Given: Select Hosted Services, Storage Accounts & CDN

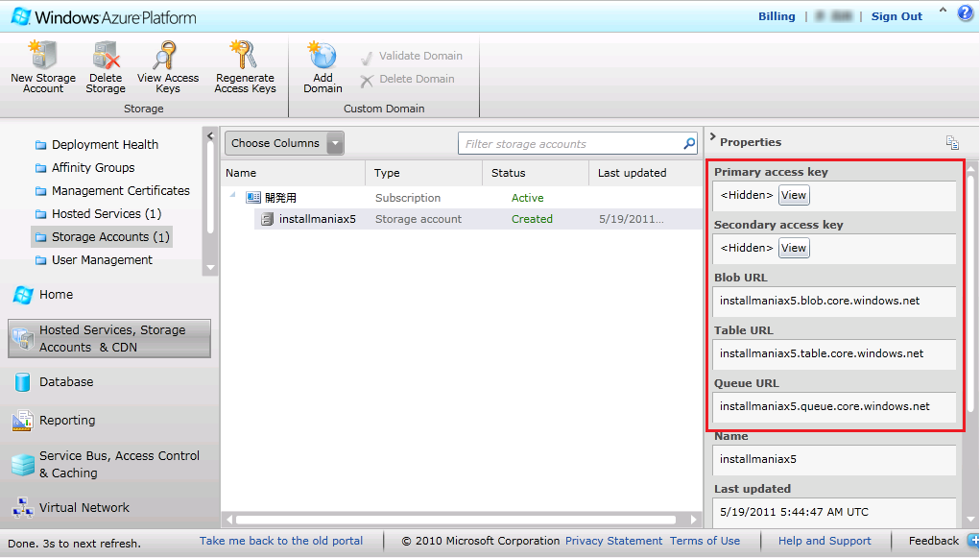Looking at the screenshot, I should pyautogui.click(x=109, y=338).
